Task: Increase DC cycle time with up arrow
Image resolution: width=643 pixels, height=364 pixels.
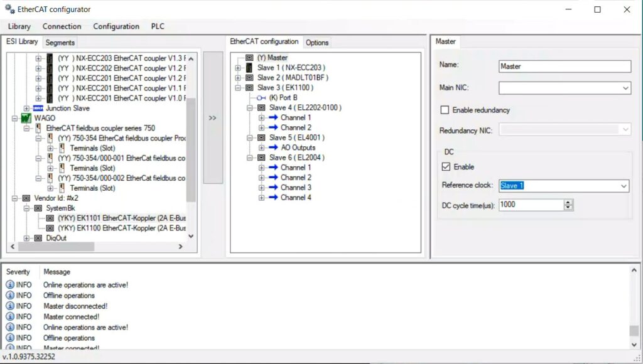Action: (x=568, y=202)
